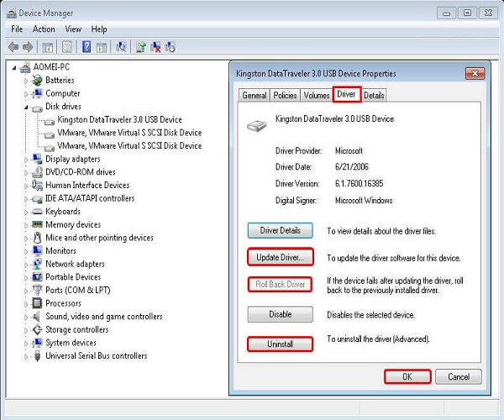Open the View menu
Image resolution: width=504 pixels, height=420 pixels.
point(73,29)
